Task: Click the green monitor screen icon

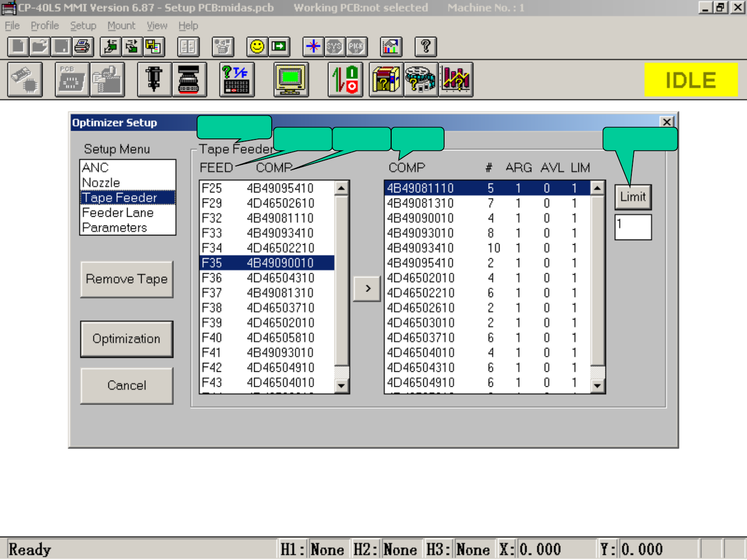Action: click(x=291, y=80)
